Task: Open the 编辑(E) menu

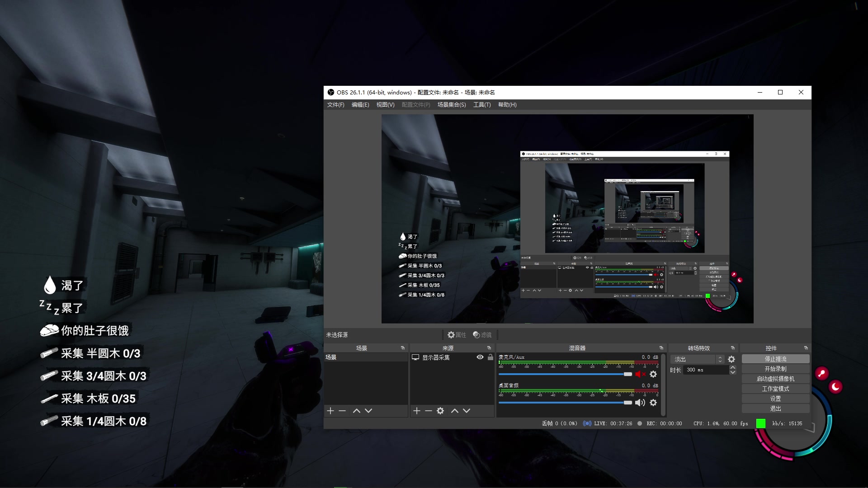Action: pos(360,105)
